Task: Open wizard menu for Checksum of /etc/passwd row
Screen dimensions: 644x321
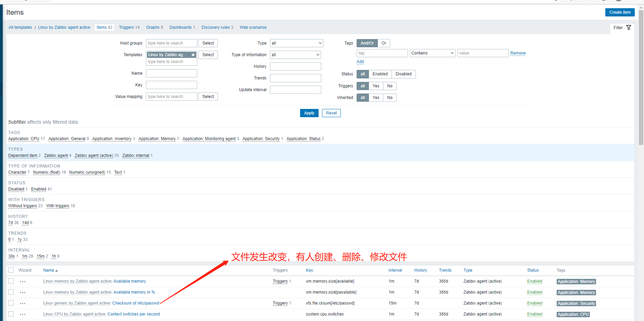Action: (23, 304)
